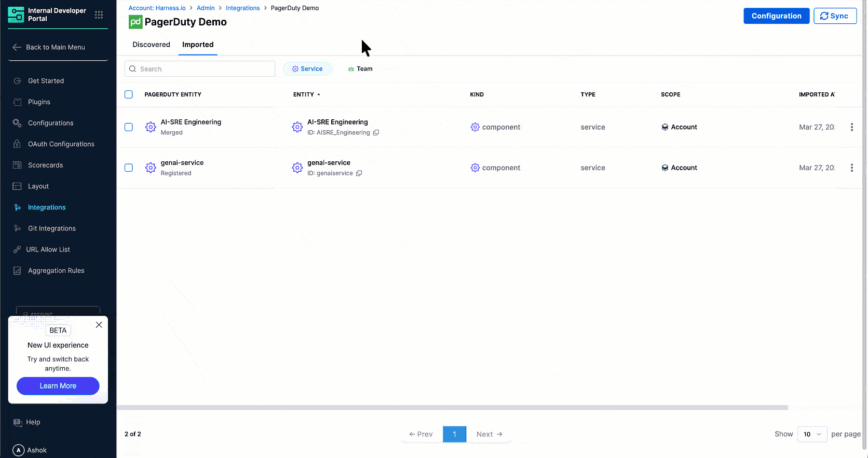This screenshot has height=458, width=868.
Task: Check the genai-service row checkbox
Action: 129,168
